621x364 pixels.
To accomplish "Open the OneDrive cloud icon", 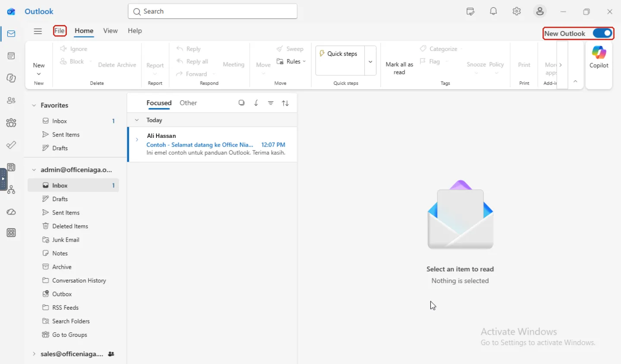I will (x=11, y=212).
